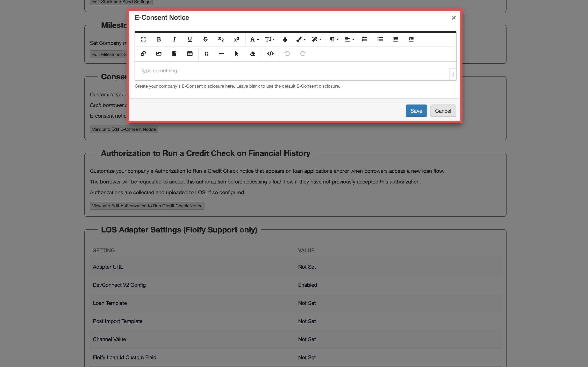The width and height of the screenshot is (588, 367).
Task: Toggle bold formatting
Action: pos(159,39)
